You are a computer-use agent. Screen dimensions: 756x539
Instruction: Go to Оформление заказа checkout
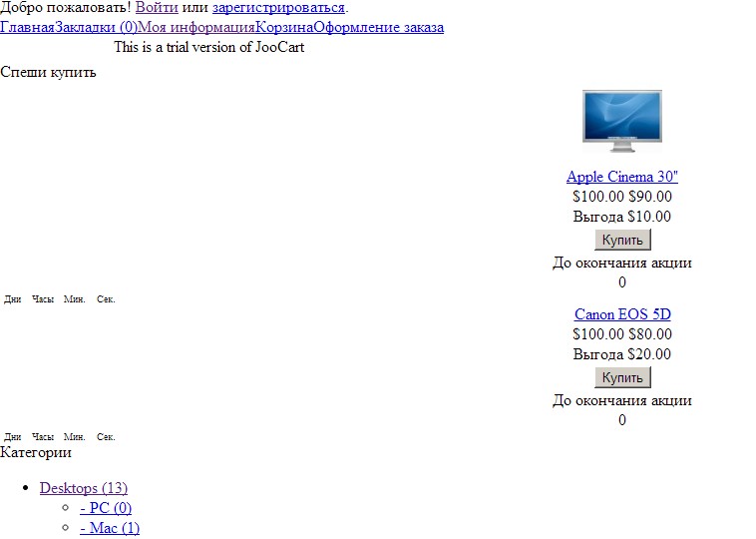point(378,28)
